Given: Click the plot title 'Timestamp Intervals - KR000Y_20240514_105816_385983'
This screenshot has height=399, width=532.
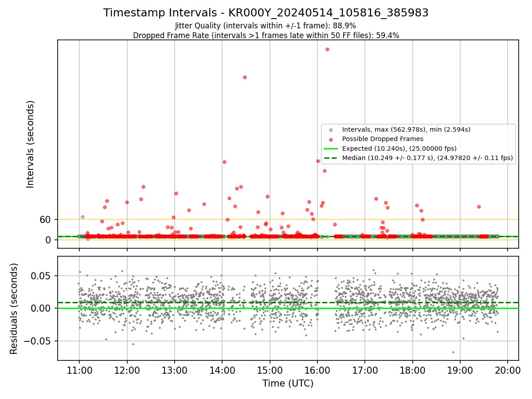Looking at the screenshot, I should [266, 13].
